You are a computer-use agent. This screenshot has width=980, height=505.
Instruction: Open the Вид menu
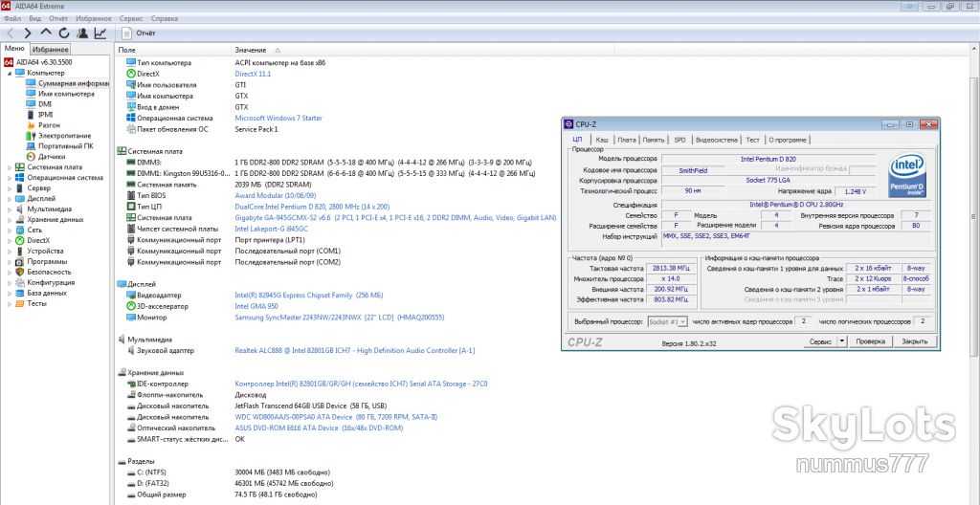click(35, 18)
